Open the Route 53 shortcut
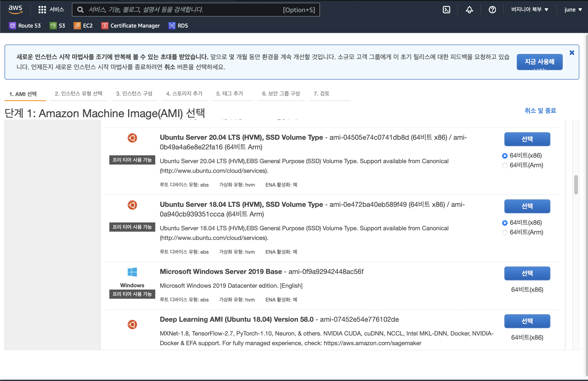 pos(25,26)
